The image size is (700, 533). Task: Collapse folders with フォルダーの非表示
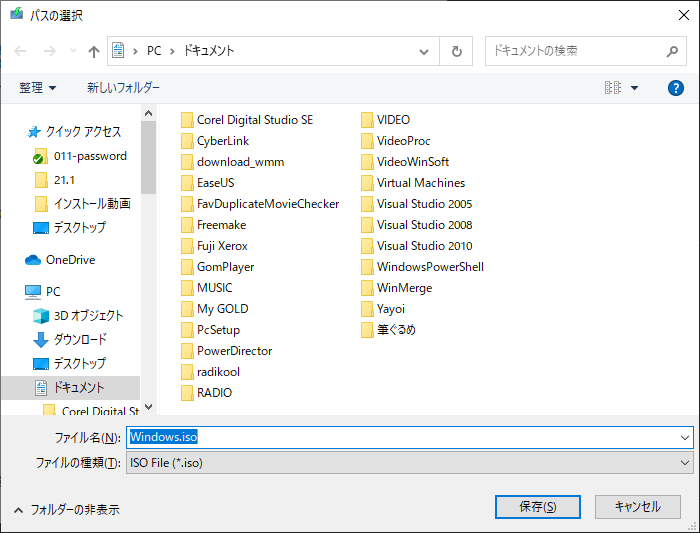pos(67,509)
